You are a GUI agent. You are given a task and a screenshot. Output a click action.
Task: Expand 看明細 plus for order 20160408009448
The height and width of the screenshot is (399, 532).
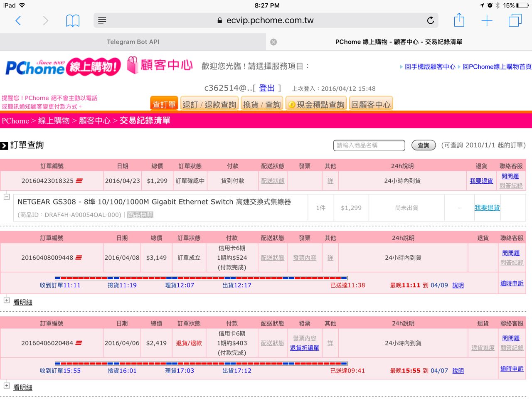7,300
